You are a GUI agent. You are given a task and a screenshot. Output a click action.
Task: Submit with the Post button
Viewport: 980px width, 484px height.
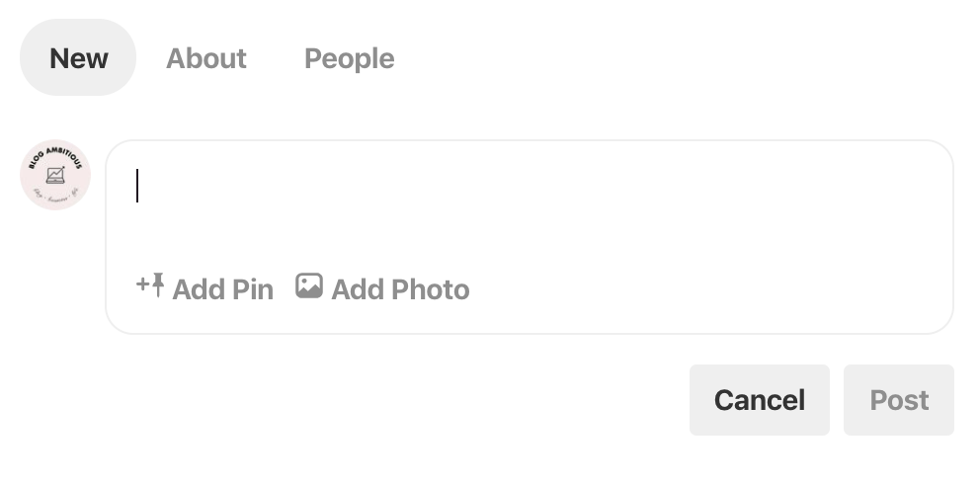coord(899,400)
